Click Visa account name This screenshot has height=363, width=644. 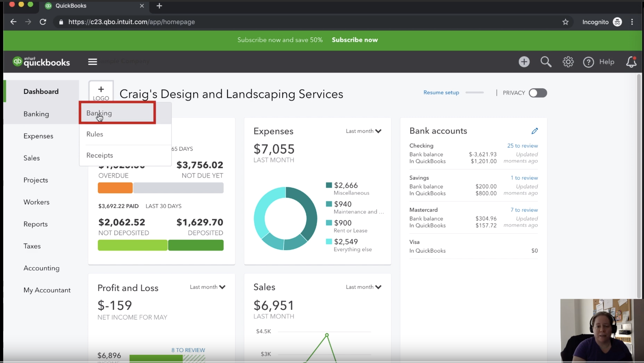point(414,242)
